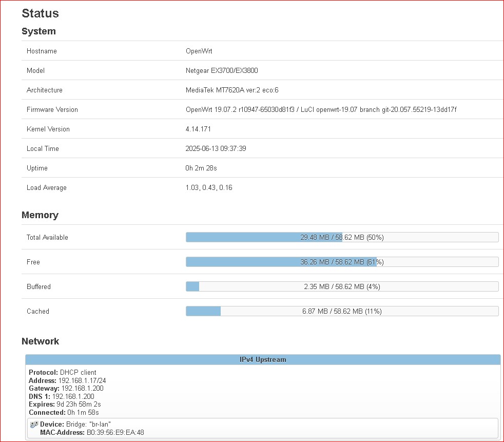Click the Local Time value

pyautogui.click(x=215, y=149)
